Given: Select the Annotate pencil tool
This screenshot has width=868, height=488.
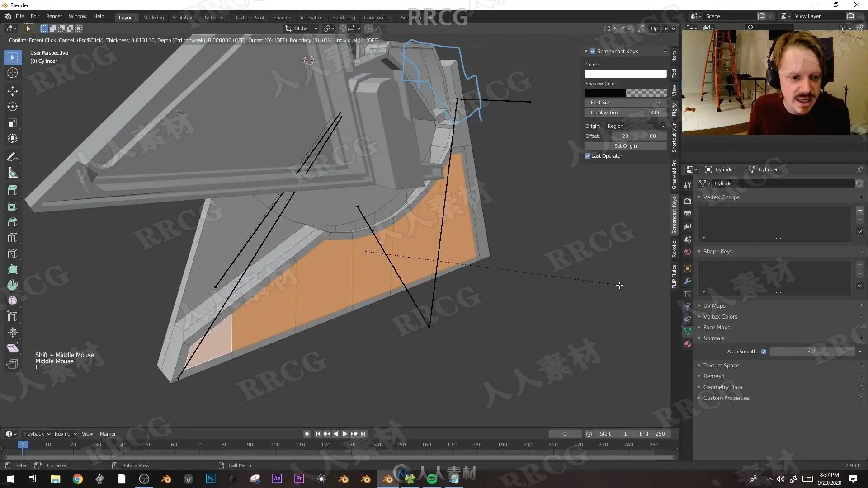Looking at the screenshot, I should (x=13, y=157).
